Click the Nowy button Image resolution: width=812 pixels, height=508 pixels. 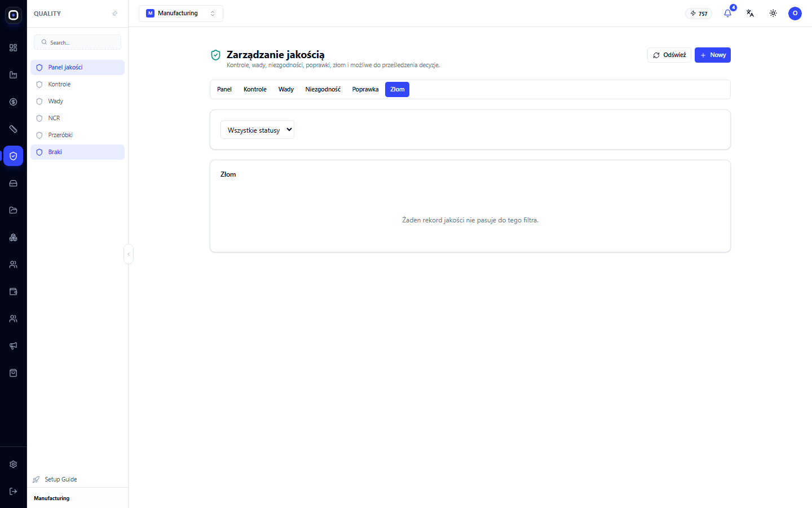click(713, 55)
